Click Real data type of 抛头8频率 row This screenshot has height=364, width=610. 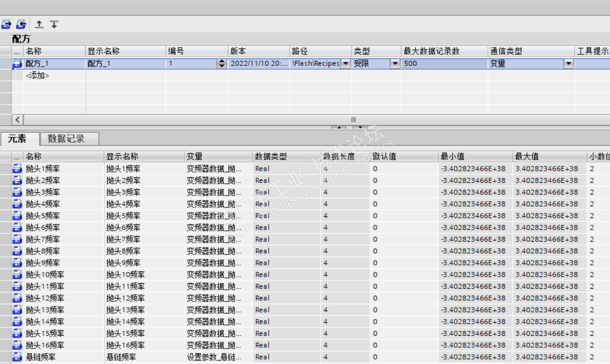pyautogui.click(x=286, y=251)
